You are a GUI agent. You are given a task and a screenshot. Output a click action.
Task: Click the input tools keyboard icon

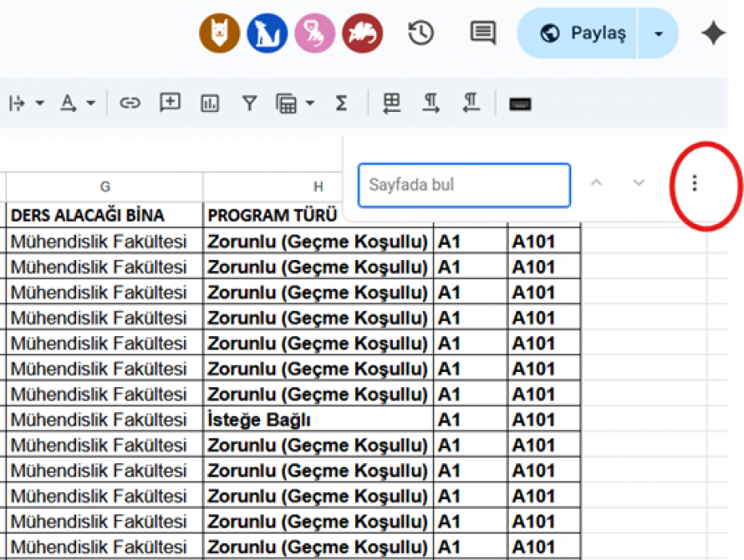tap(520, 103)
